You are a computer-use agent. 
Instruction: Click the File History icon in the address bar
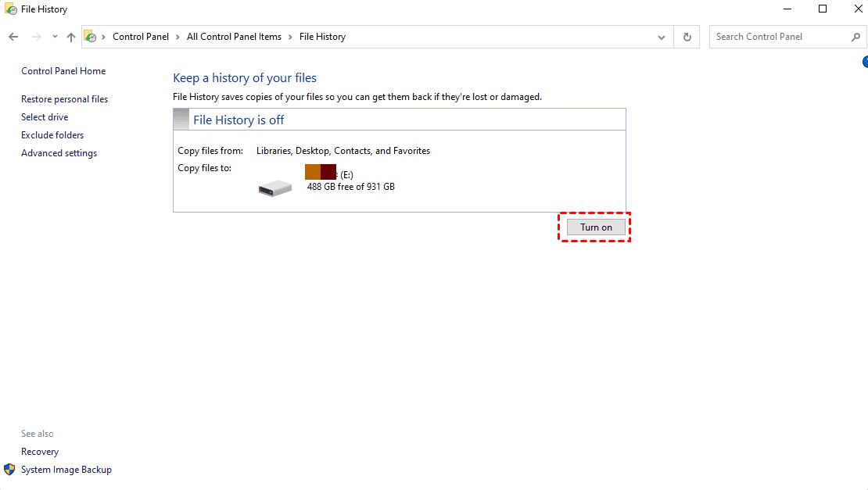point(90,37)
